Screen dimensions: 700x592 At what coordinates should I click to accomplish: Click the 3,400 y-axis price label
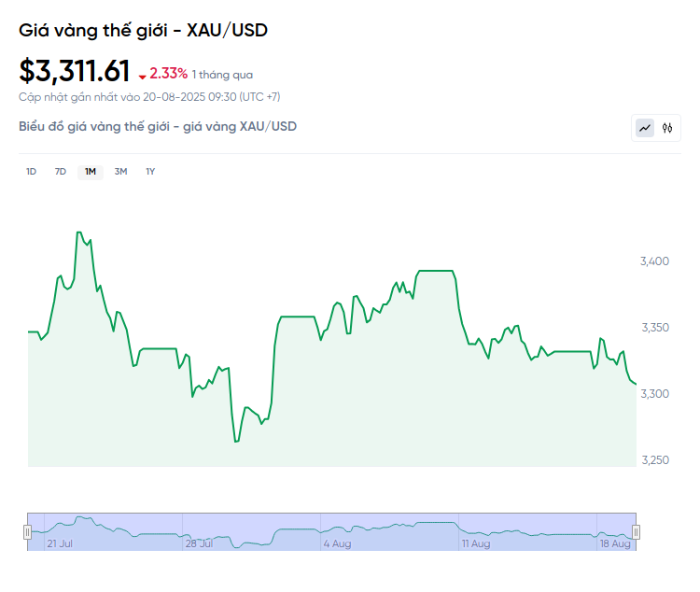655,261
